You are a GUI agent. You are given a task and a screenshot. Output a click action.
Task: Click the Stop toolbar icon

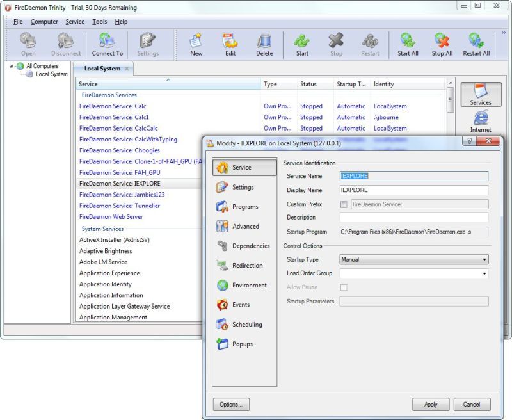click(x=336, y=44)
